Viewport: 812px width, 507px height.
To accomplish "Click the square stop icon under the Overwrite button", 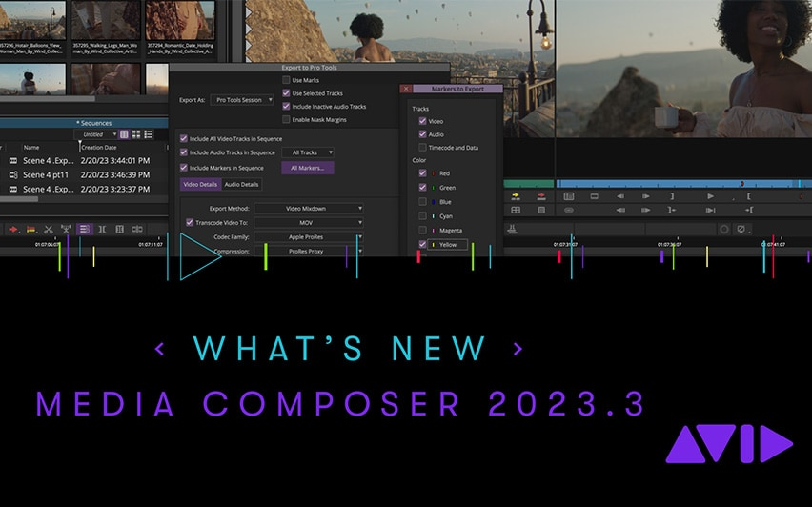I will pyautogui.click(x=541, y=210).
